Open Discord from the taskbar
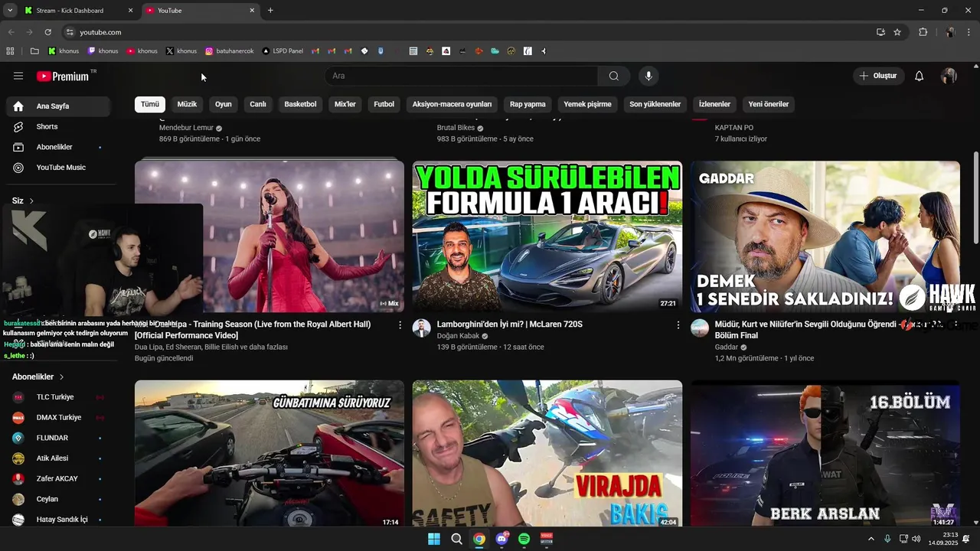The width and height of the screenshot is (980, 551). pyautogui.click(x=501, y=539)
